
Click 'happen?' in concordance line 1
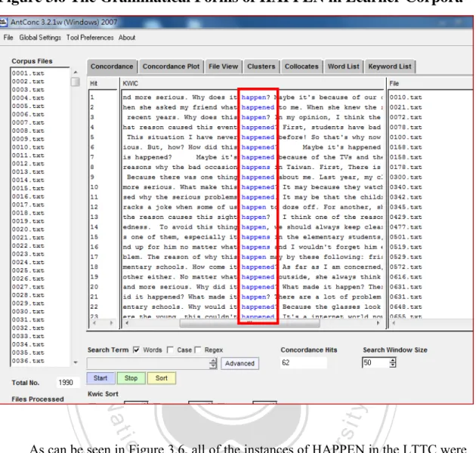click(255, 97)
